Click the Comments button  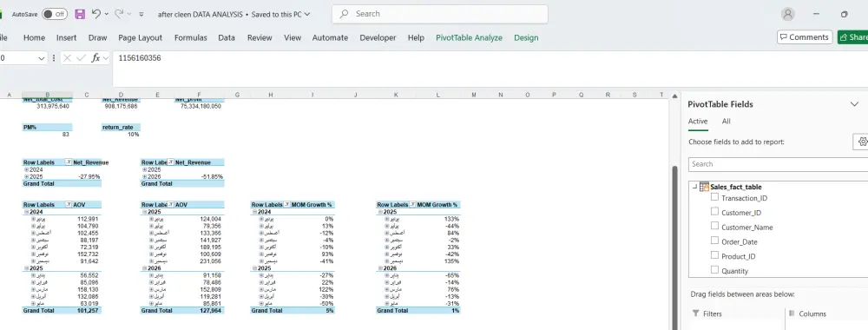805,37
